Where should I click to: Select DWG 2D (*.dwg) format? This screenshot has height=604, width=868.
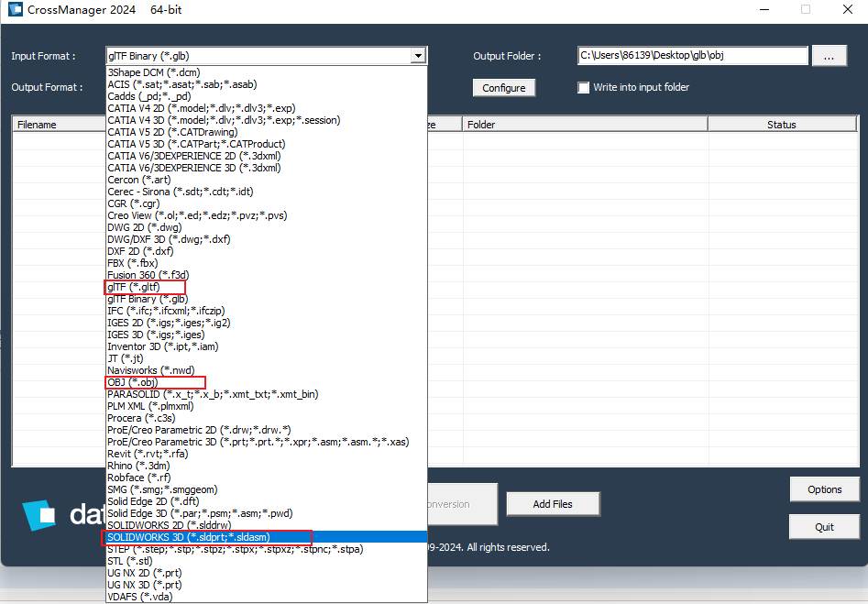(267, 227)
